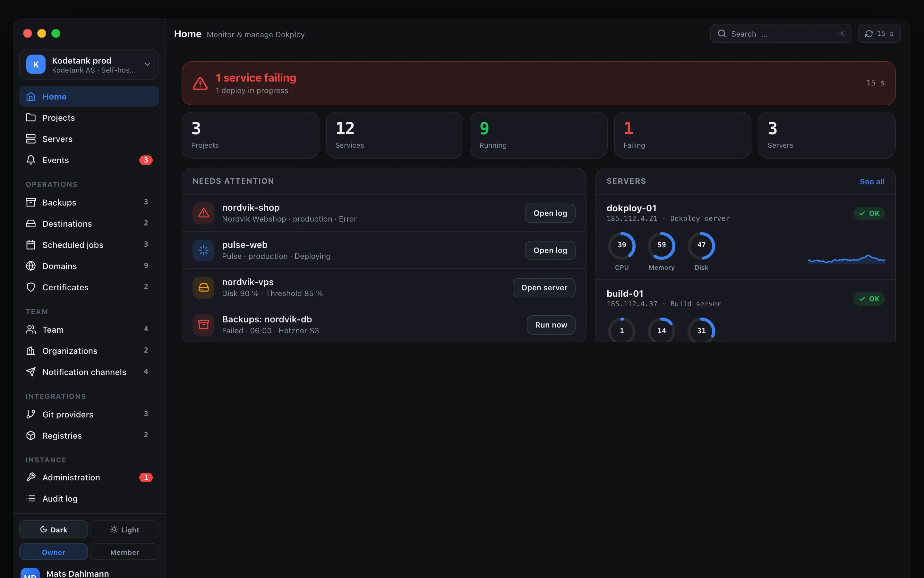This screenshot has width=924, height=578.
Task: Click the Destinations drive icon
Action: pos(31,223)
